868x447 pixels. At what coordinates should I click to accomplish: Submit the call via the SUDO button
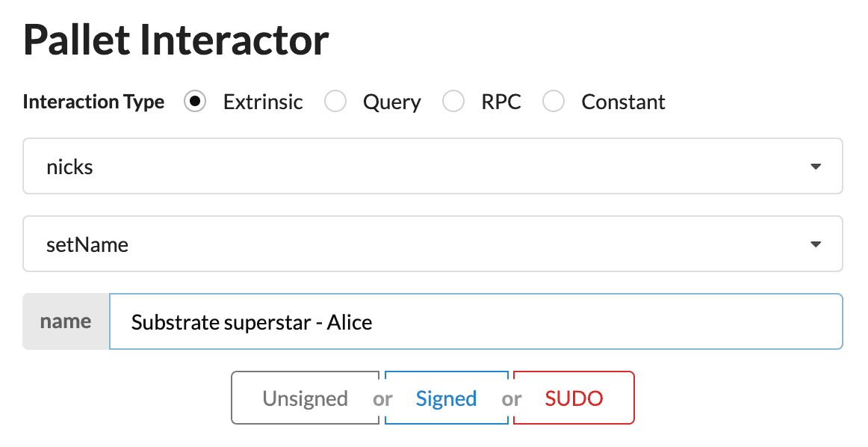[x=573, y=398]
